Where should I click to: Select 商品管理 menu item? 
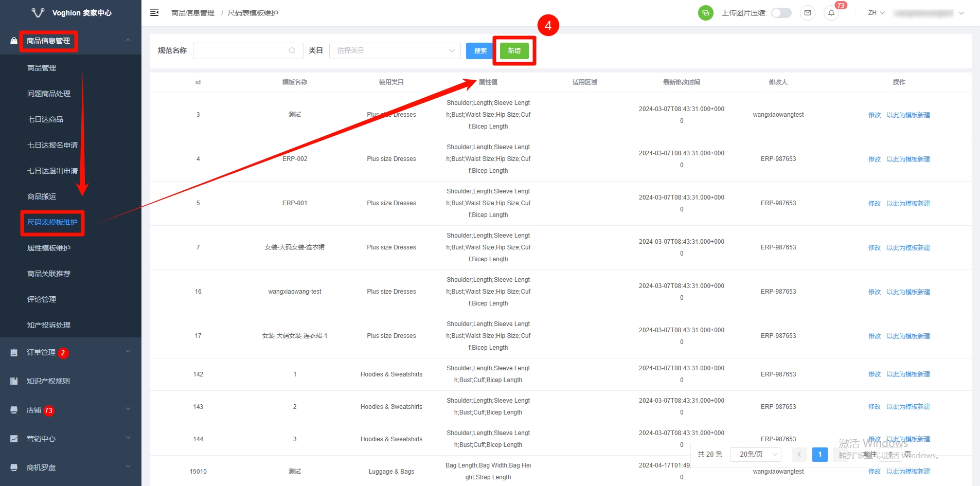[x=42, y=68]
